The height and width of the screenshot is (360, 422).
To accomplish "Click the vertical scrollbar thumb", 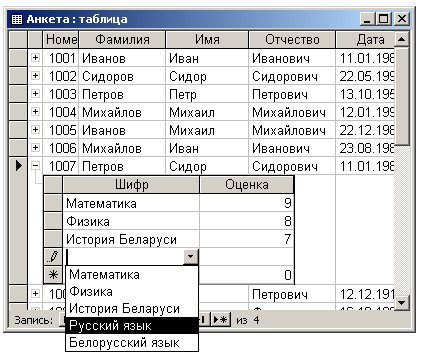I will pos(402,96).
